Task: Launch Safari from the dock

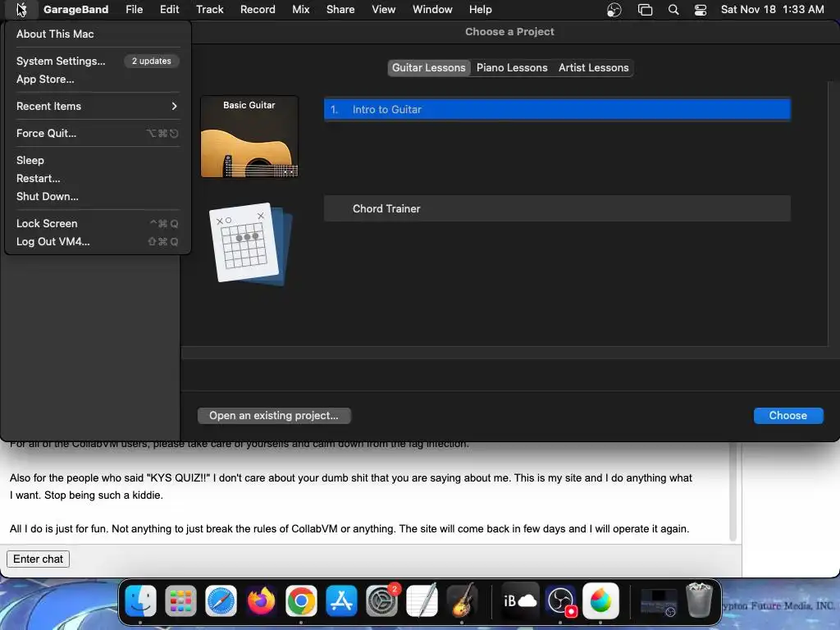Action: coord(221,600)
